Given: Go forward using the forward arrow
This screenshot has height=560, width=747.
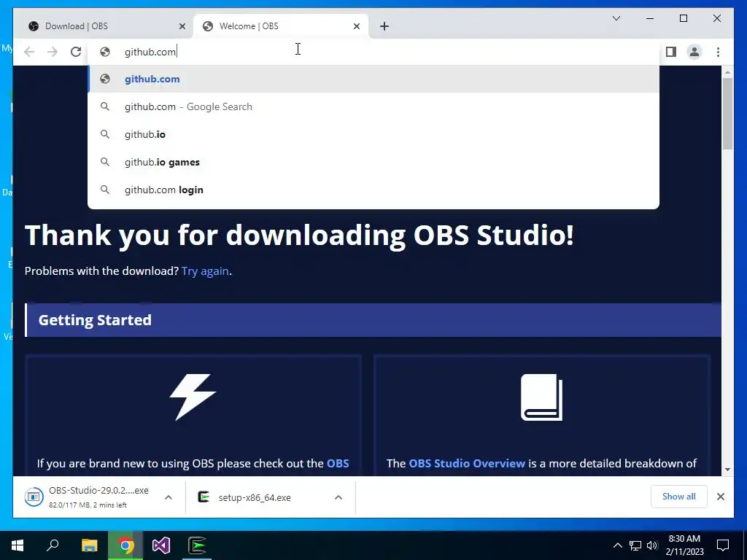Looking at the screenshot, I should [53, 52].
